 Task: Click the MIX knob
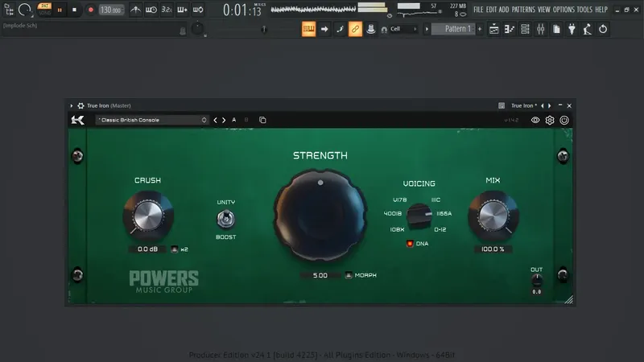(493, 216)
